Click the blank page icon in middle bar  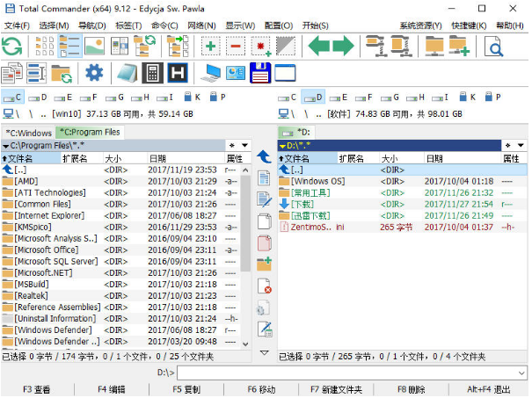pyautogui.click(x=264, y=221)
